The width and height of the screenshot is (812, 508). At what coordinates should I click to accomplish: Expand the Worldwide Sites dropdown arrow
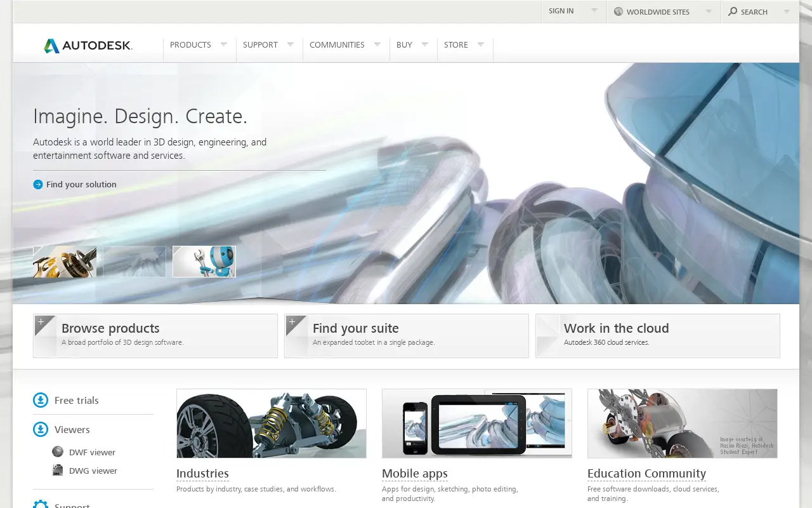[709, 11]
